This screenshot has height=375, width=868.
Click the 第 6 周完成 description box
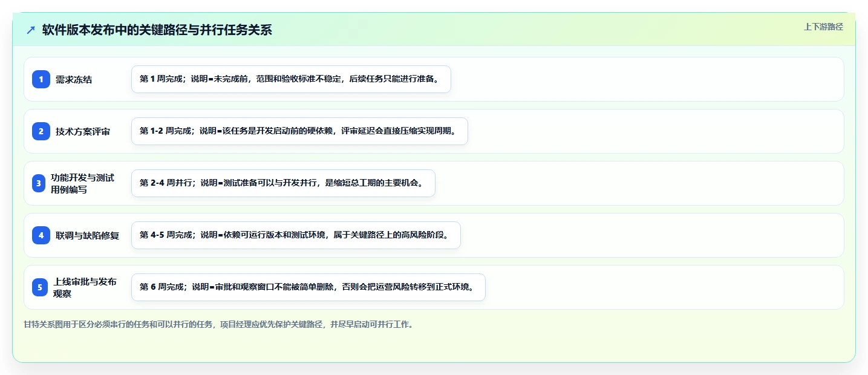click(308, 287)
